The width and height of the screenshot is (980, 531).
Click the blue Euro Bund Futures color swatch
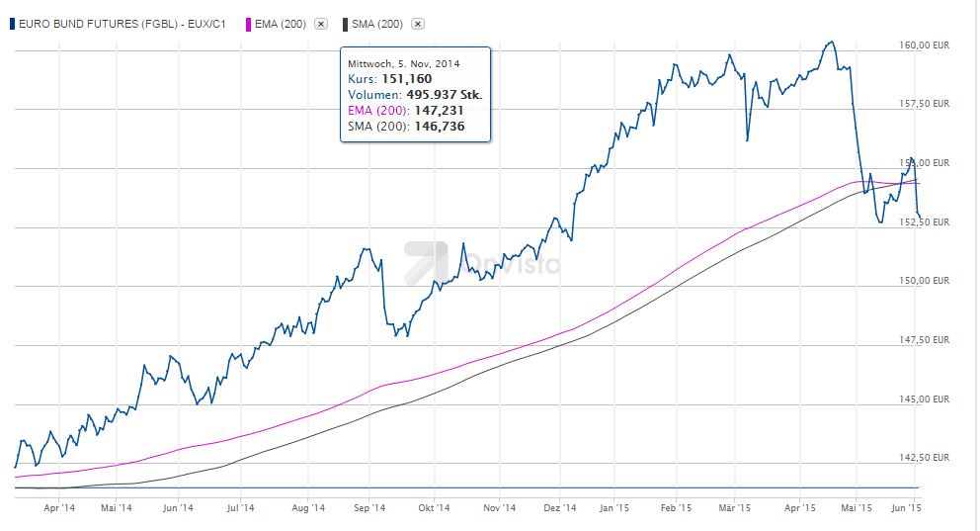tap(11, 23)
